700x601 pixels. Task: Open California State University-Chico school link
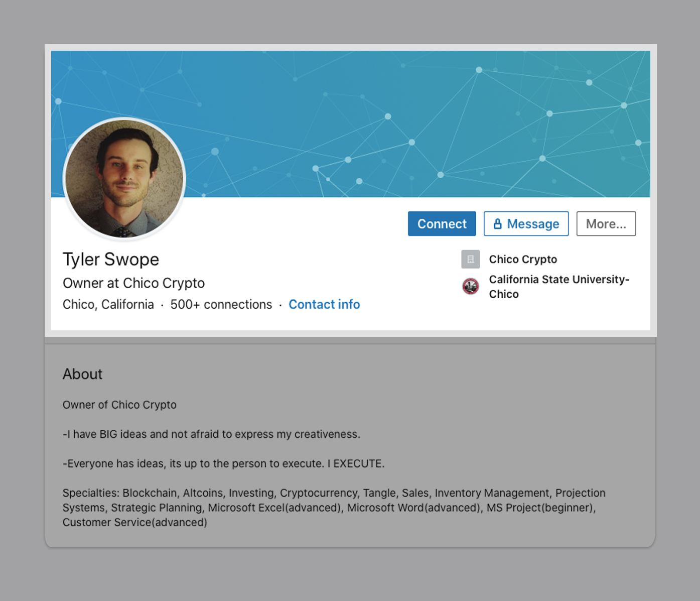coord(559,287)
